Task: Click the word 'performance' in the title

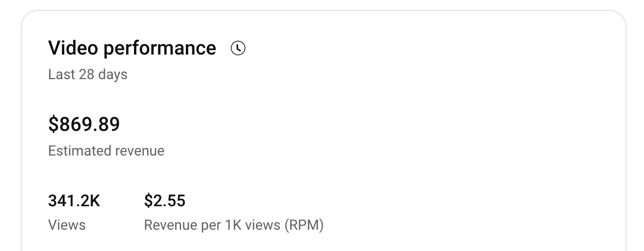Action: point(160,48)
